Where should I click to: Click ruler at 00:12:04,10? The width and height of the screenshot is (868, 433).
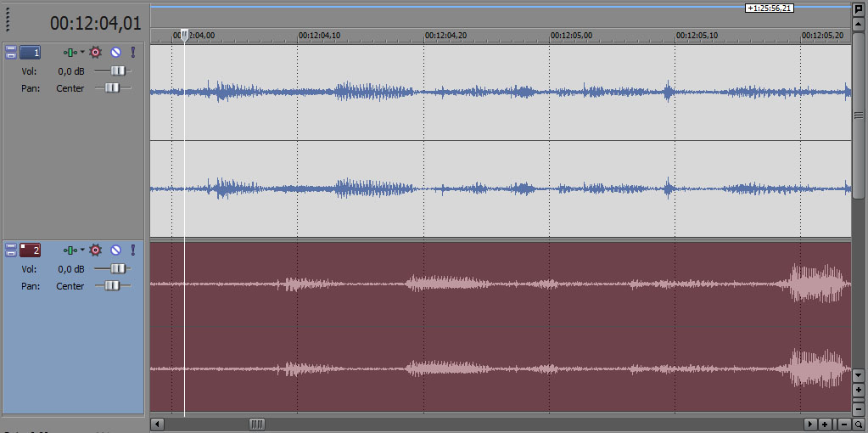[319, 35]
